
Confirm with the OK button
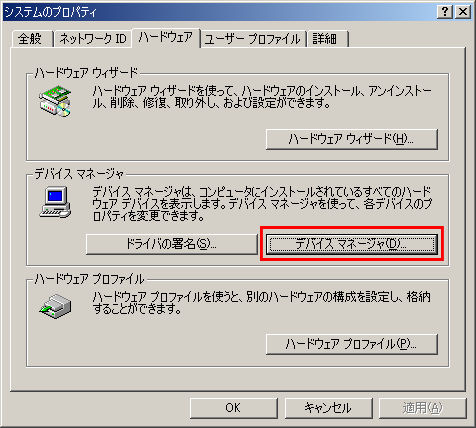click(x=233, y=408)
